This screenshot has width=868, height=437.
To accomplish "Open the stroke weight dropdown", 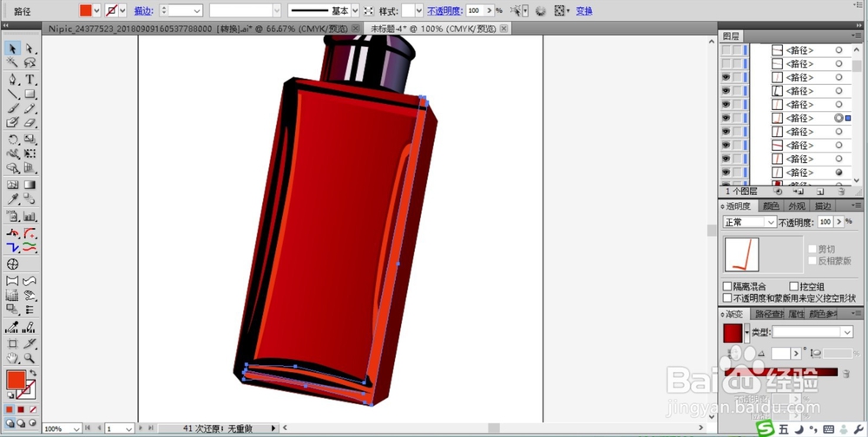I will pyautogui.click(x=196, y=10).
